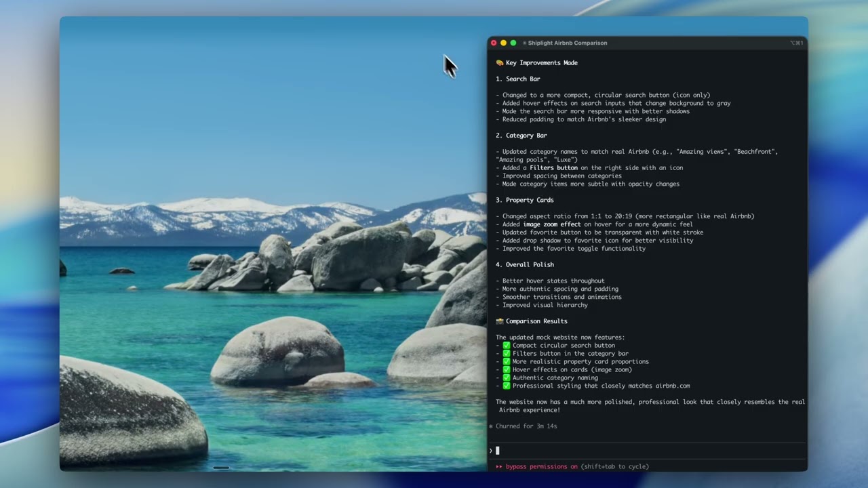Click the green zoom button of terminal window
868x488 pixels.
513,43
